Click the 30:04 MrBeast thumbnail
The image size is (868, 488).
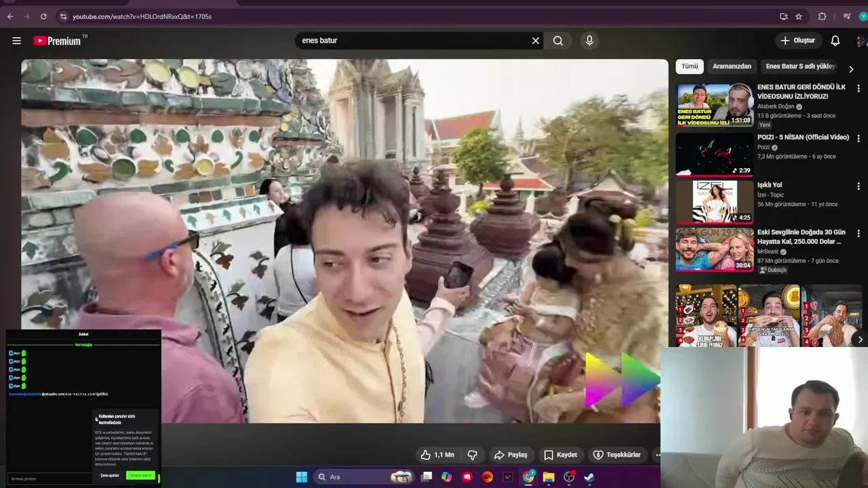714,249
